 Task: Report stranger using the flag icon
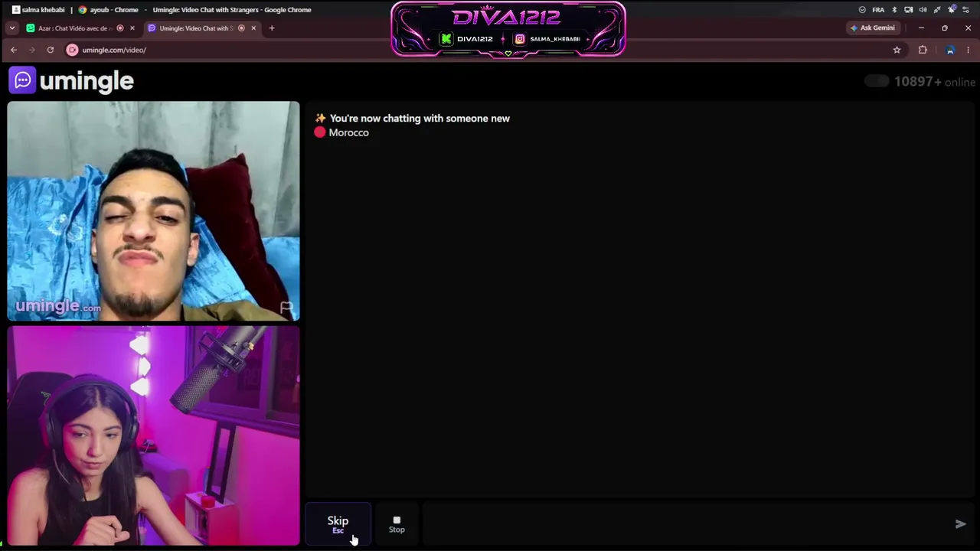point(286,308)
